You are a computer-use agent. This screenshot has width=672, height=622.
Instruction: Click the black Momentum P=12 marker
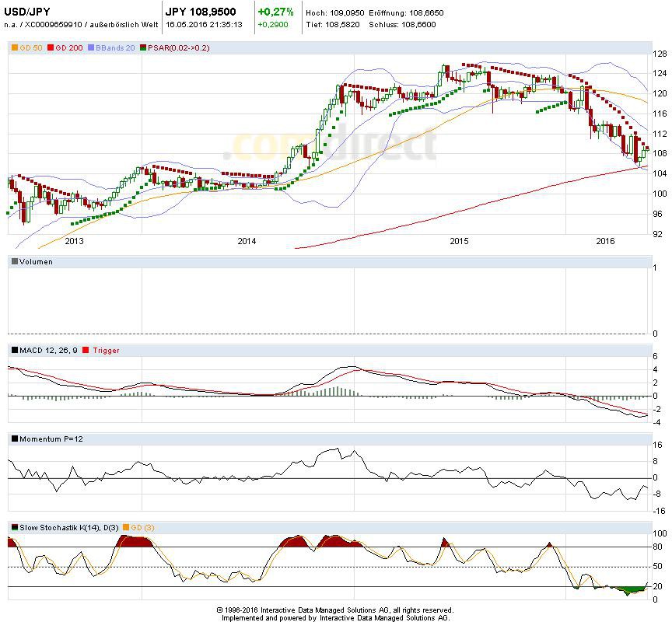point(15,439)
